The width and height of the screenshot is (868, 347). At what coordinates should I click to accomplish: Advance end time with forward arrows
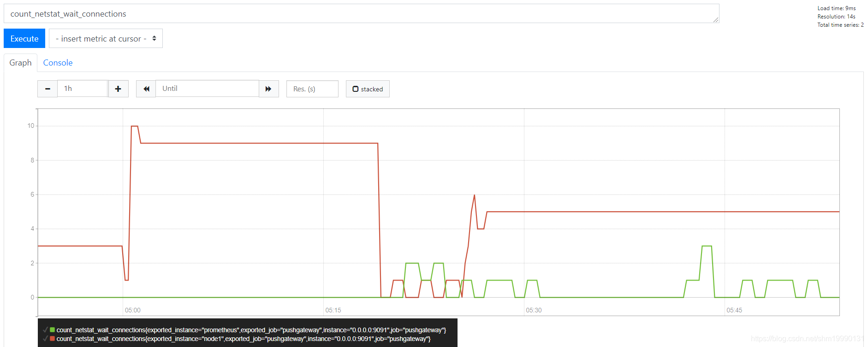tap(268, 89)
